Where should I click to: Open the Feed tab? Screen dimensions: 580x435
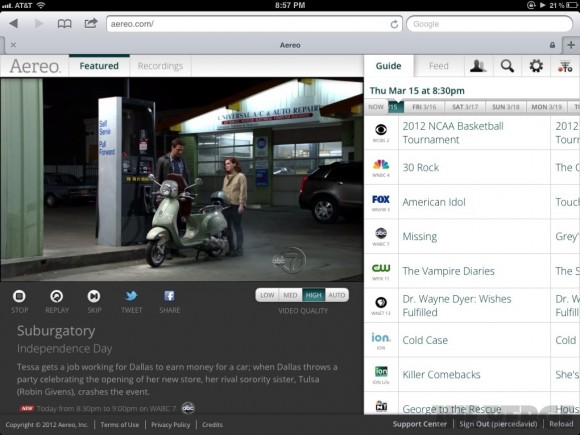coord(439,66)
